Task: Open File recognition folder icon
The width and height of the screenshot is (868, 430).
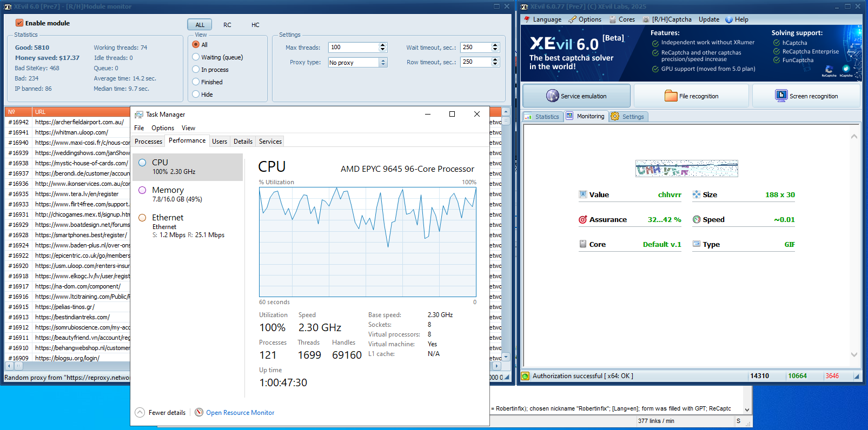Action: (671, 96)
